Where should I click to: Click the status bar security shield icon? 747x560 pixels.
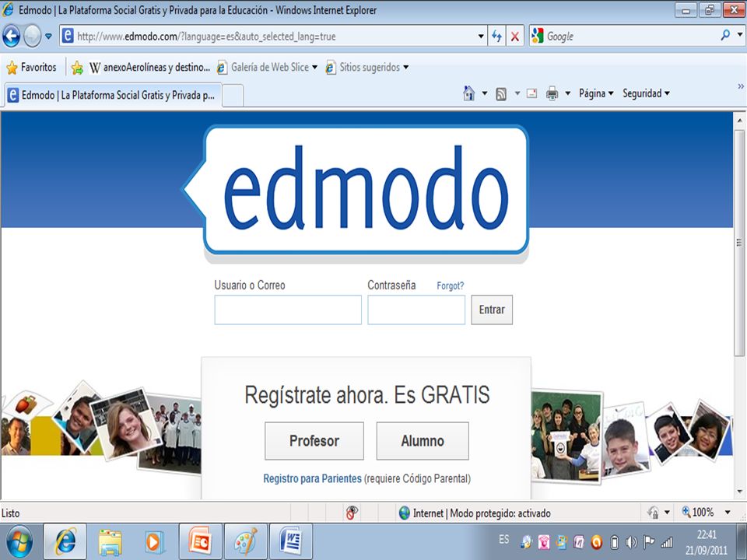(x=653, y=513)
